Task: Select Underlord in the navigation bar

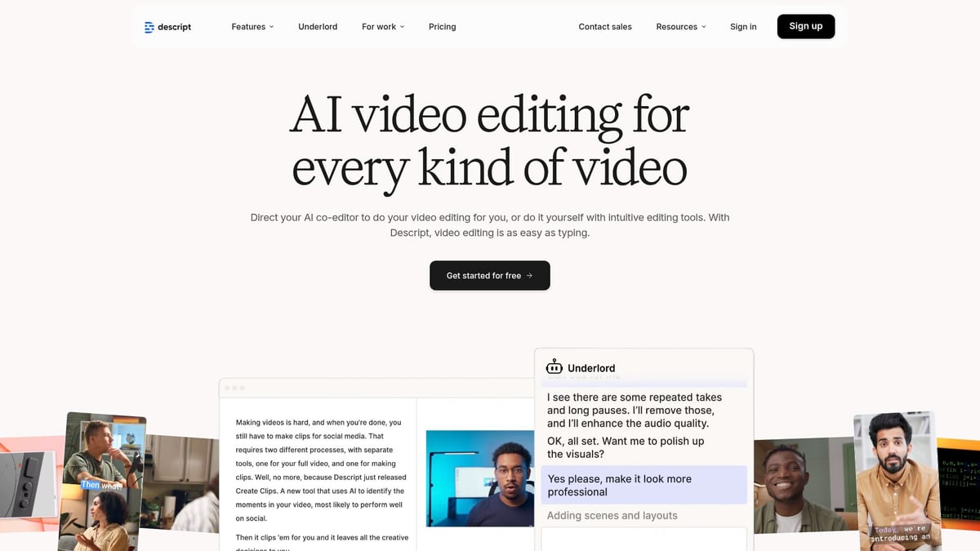Action: point(318,26)
